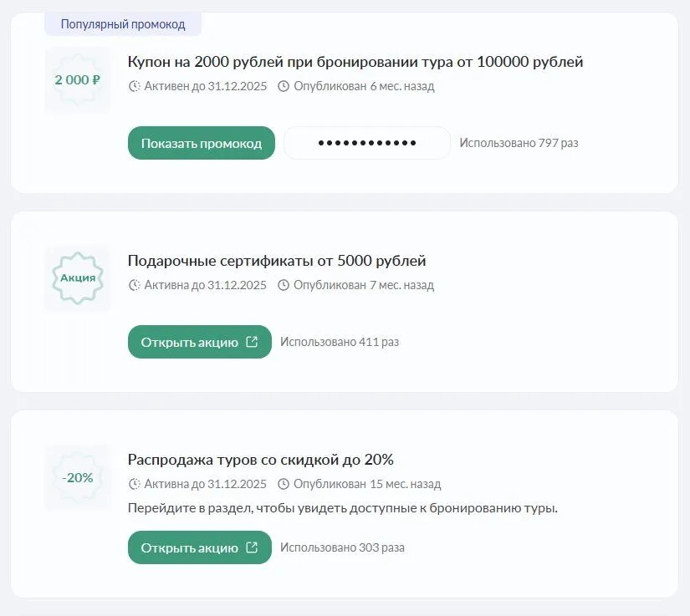Screen dimensions: 690x616
Task: Click the publication clock icon near Опубликован 7 мес. назад
Action: pos(284,285)
